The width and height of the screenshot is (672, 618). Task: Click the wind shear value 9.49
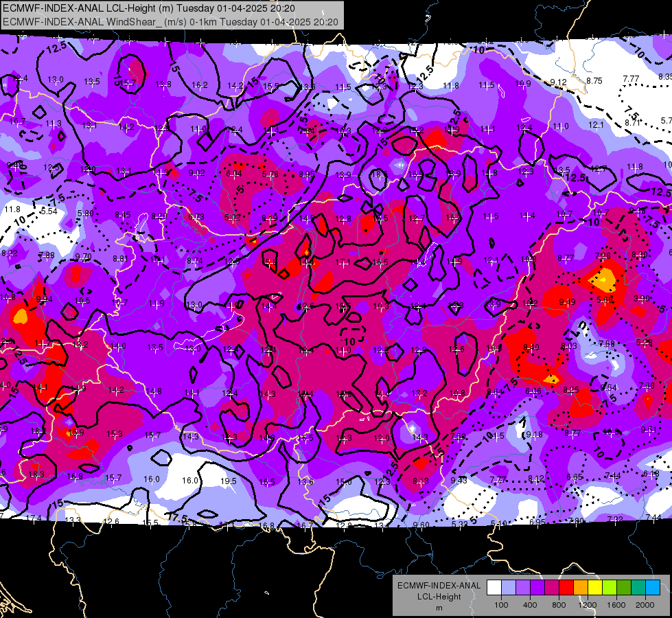click(x=568, y=302)
